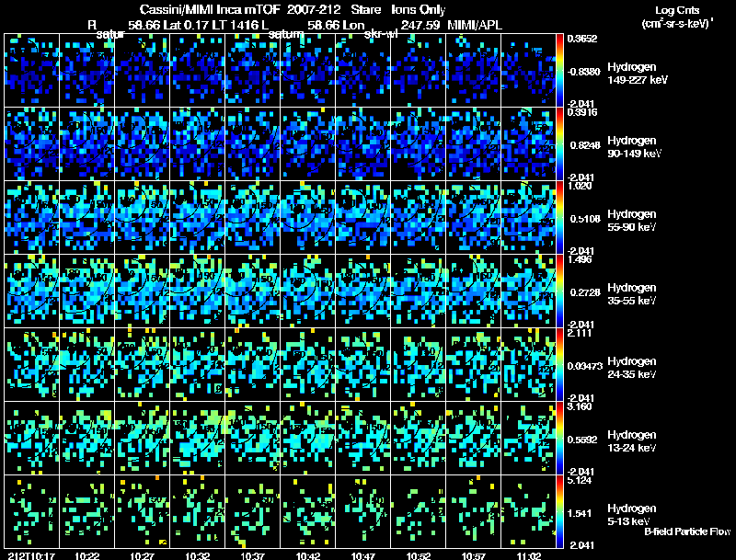Screen dimensions: 736x560
Task: Select the Hydrogen 35-55 keV panel at 10:57
Action: (x=473, y=291)
